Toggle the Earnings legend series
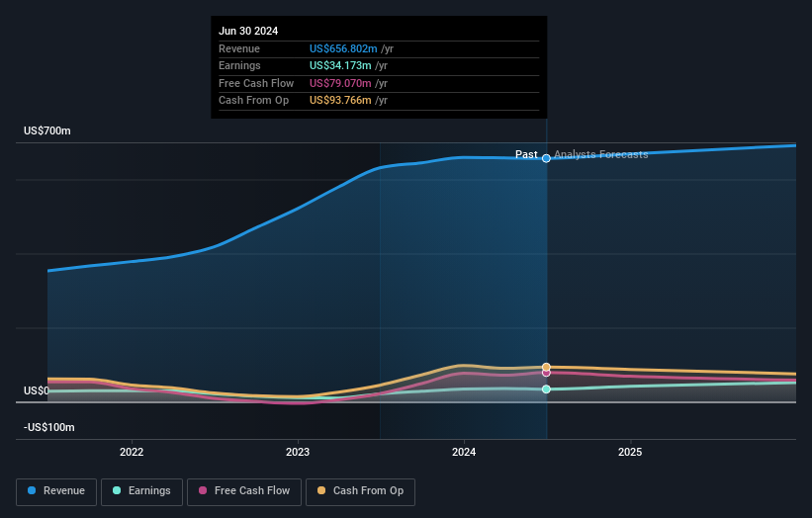The width and height of the screenshot is (812, 518). pyautogui.click(x=141, y=491)
